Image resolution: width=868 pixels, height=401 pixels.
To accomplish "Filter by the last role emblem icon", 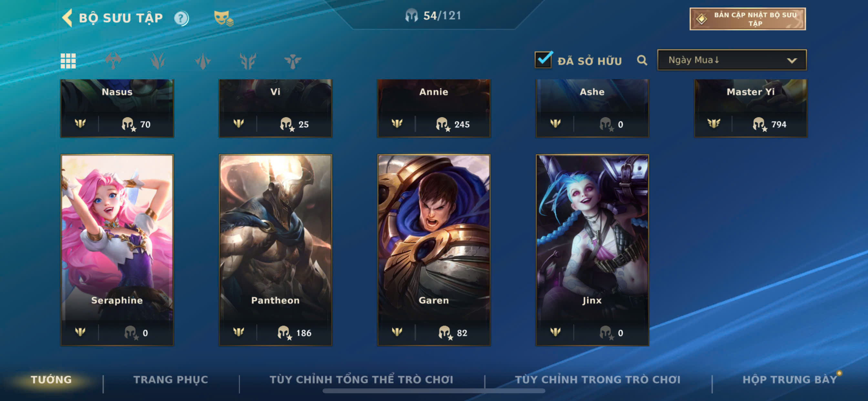I will pos(293,61).
